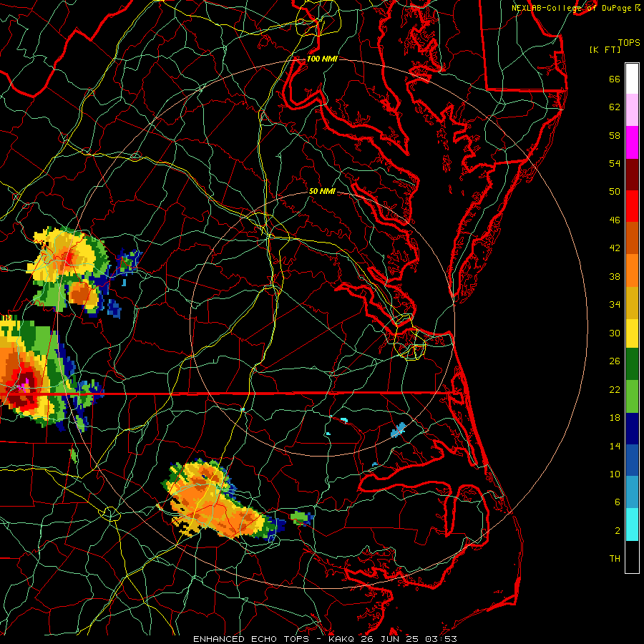Click the 42 legend value

click(x=615, y=248)
